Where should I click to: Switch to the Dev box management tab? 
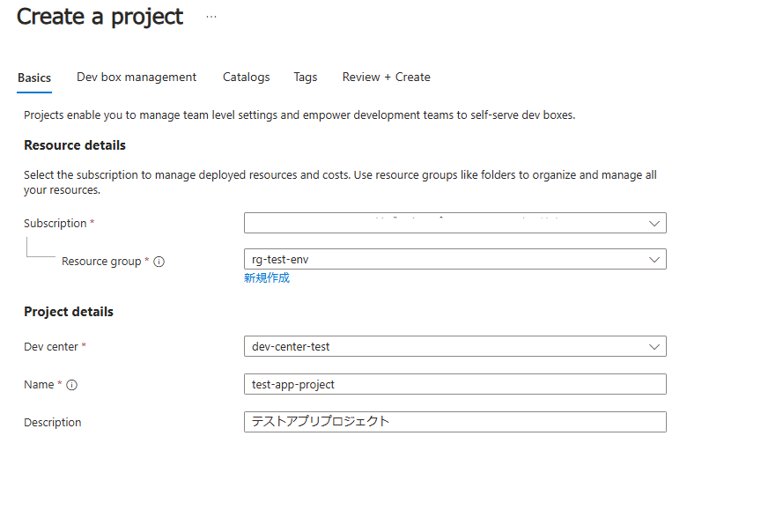(137, 78)
